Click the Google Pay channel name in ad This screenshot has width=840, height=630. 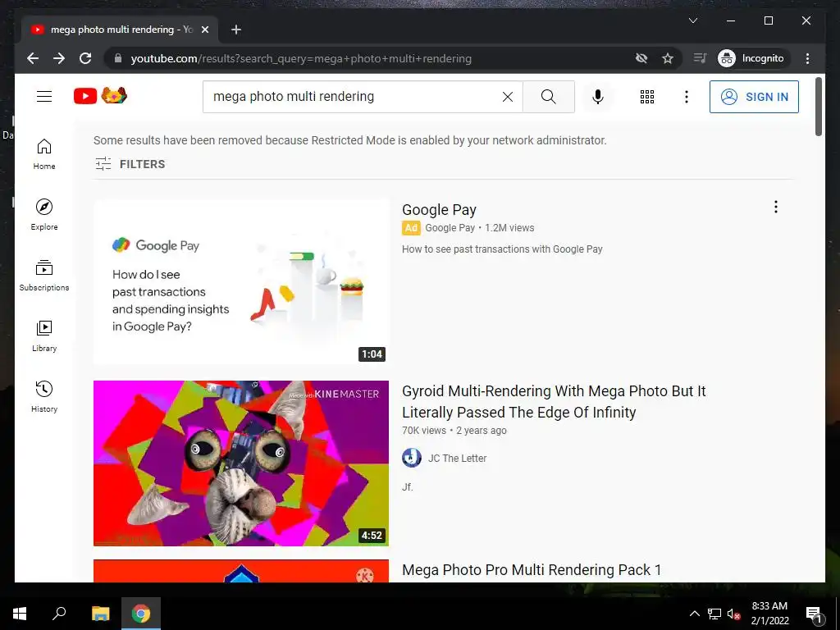point(450,228)
